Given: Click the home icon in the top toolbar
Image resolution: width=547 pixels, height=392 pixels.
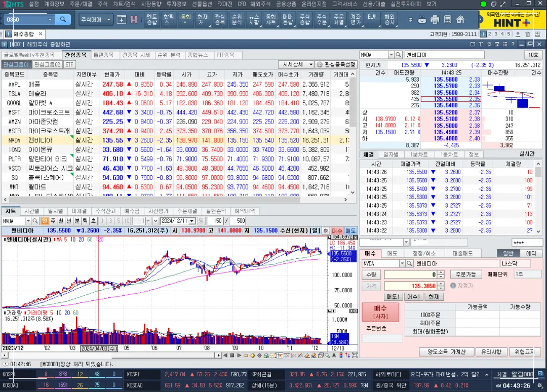Looking at the screenshot, I should coord(460,20).
